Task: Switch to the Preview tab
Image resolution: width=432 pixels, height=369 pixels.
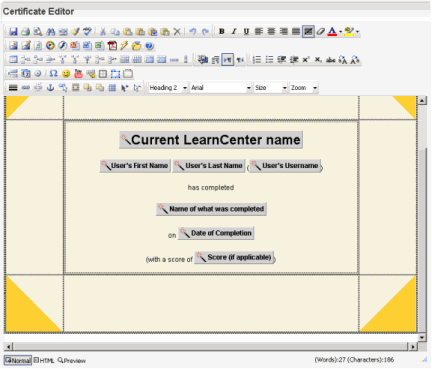Action: click(72, 361)
